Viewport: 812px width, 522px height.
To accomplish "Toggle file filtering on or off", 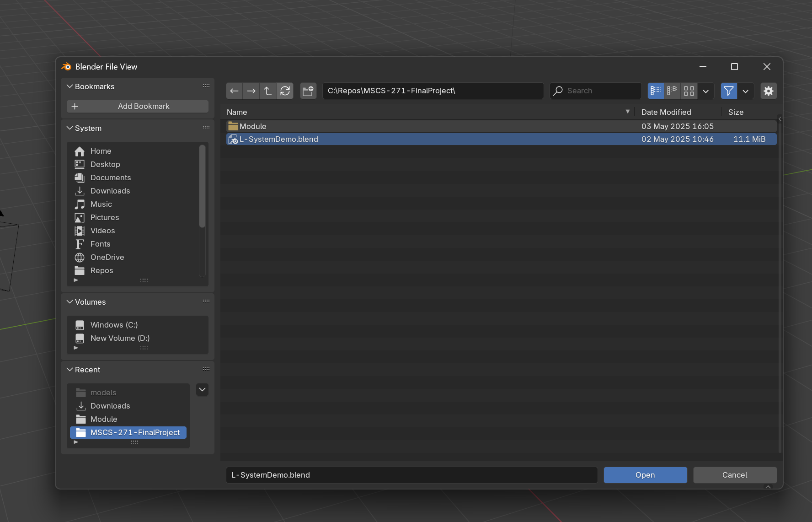I will tap(729, 91).
